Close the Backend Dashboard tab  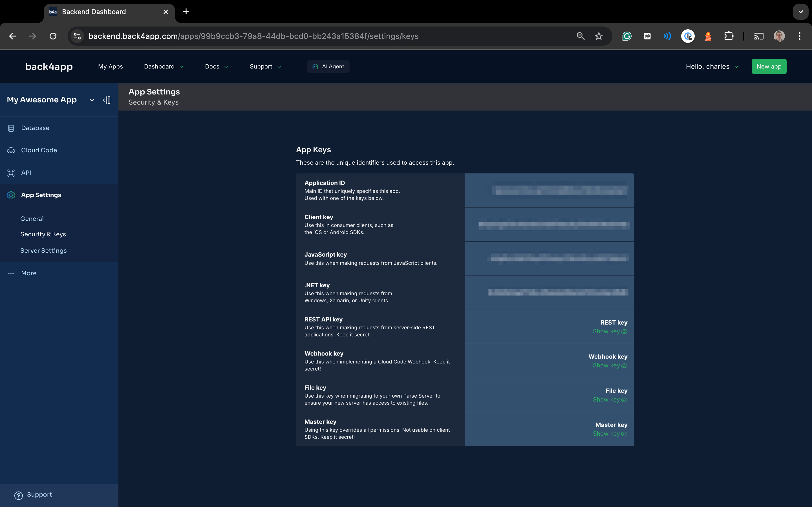coord(166,12)
